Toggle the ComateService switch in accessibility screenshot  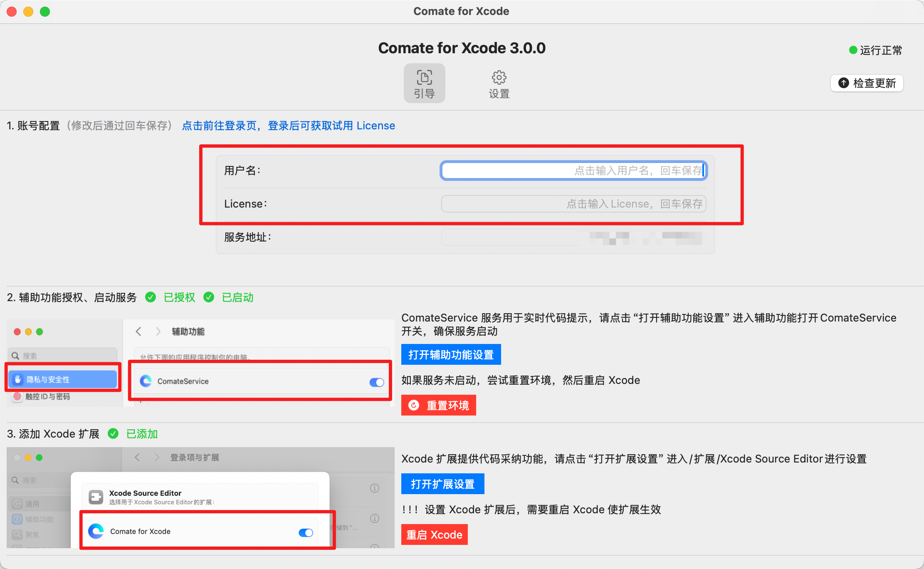(x=377, y=382)
